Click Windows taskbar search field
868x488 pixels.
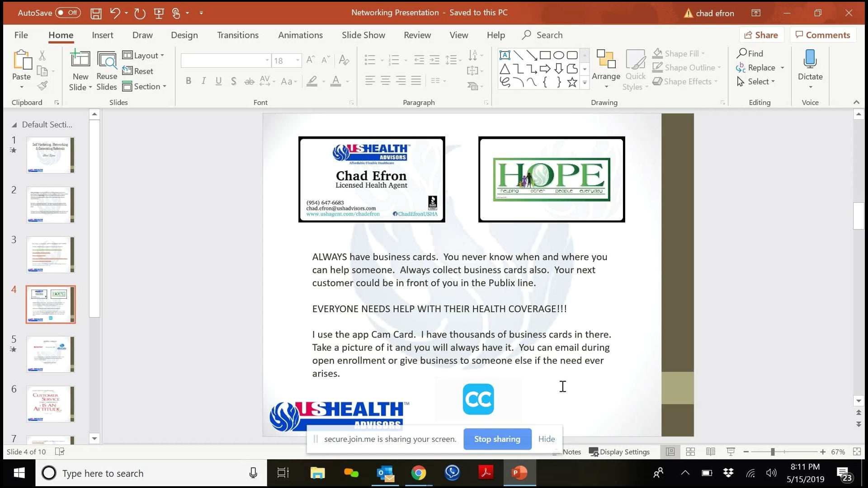click(151, 473)
